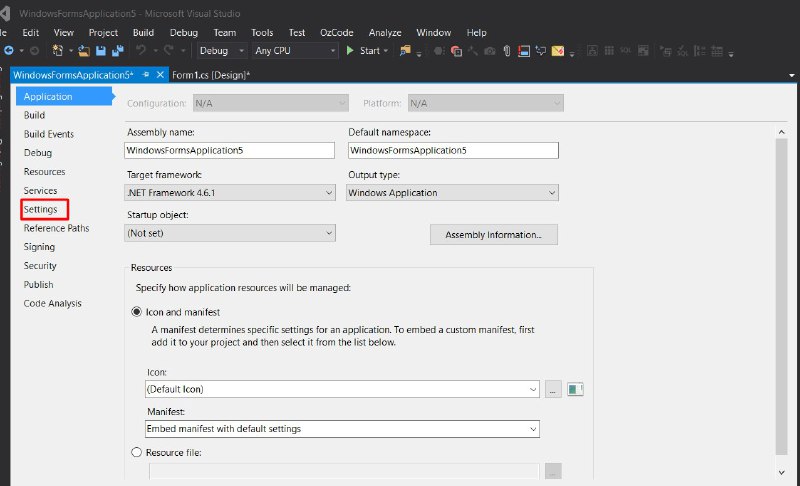Open the Build menu
Image resolution: width=800 pixels, height=486 pixels.
143,33
